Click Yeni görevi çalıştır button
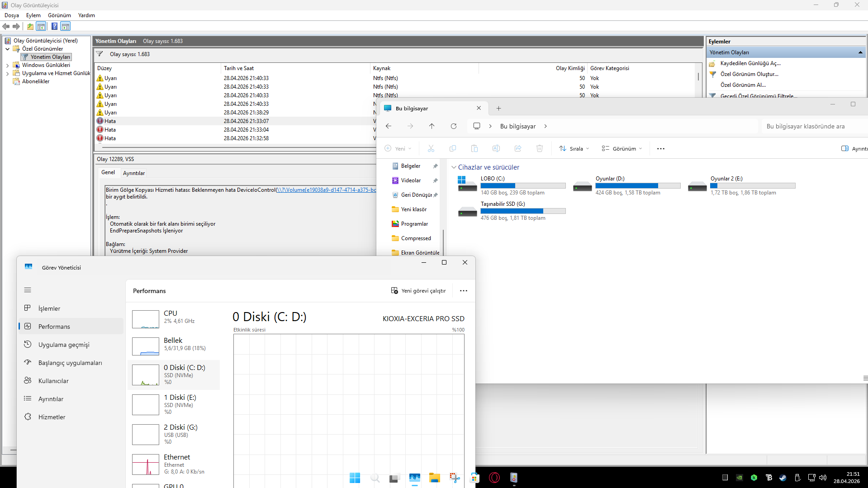 click(418, 291)
